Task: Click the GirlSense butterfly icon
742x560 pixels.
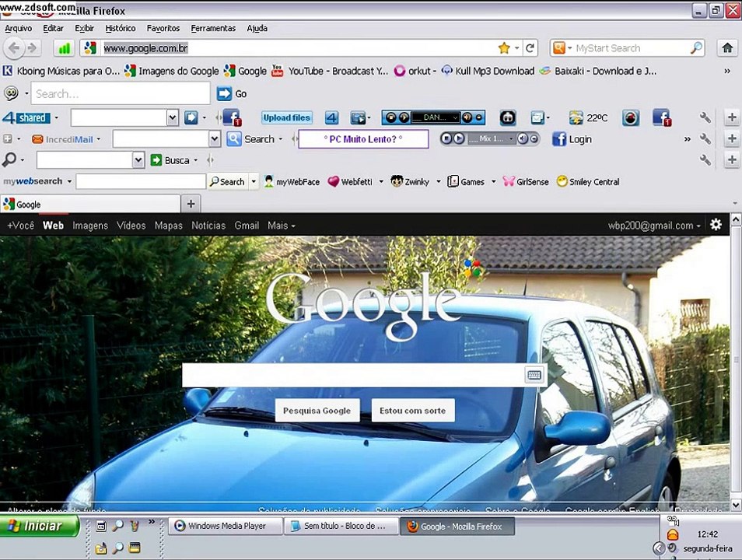Action: pos(508,182)
